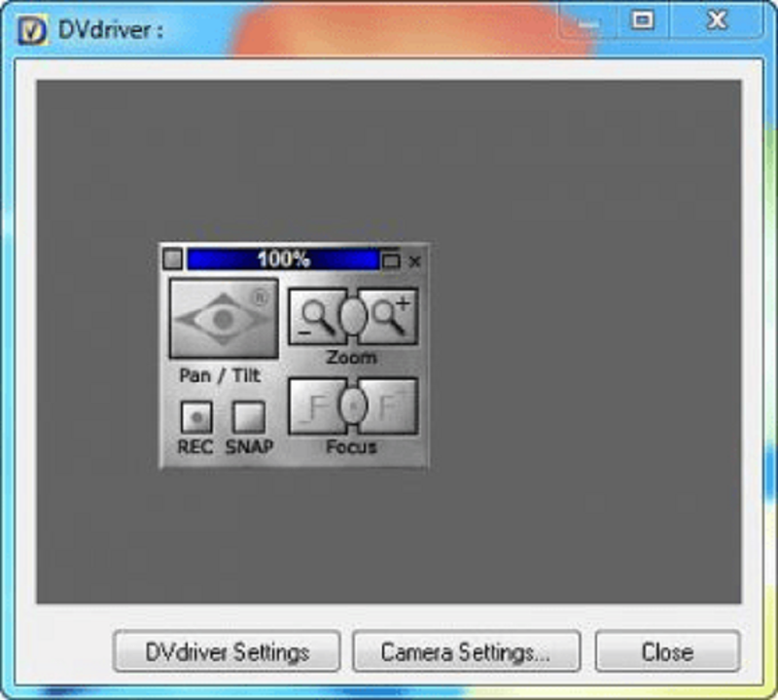This screenshot has width=778, height=700.
Task: Maximize the DVdriver window
Action: (642, 20)
